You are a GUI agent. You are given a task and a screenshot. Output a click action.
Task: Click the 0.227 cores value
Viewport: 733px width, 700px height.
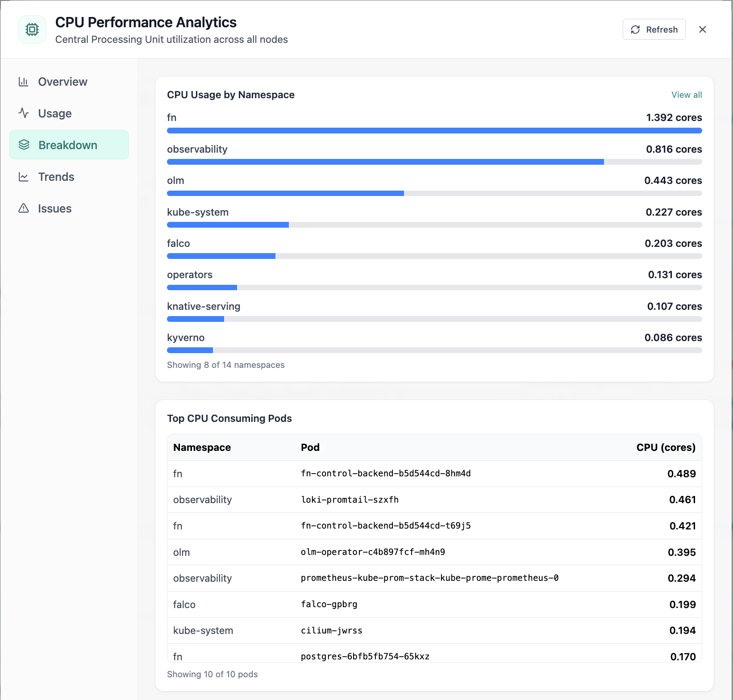coord(674,212)
